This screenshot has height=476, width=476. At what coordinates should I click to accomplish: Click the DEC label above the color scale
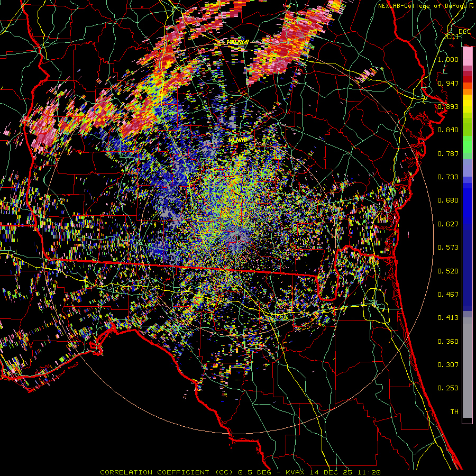[x=464, y=31]
